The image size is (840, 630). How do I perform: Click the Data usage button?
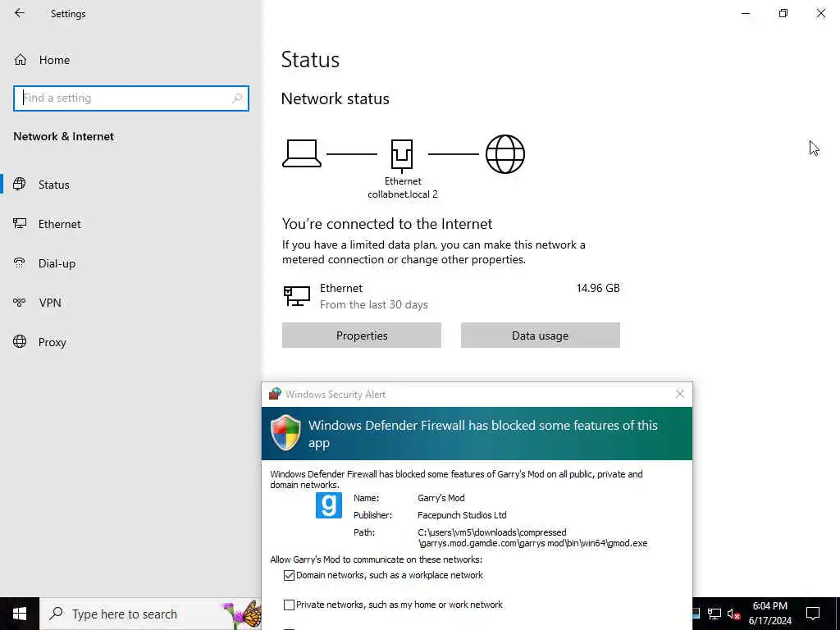(x=540, y=336)
